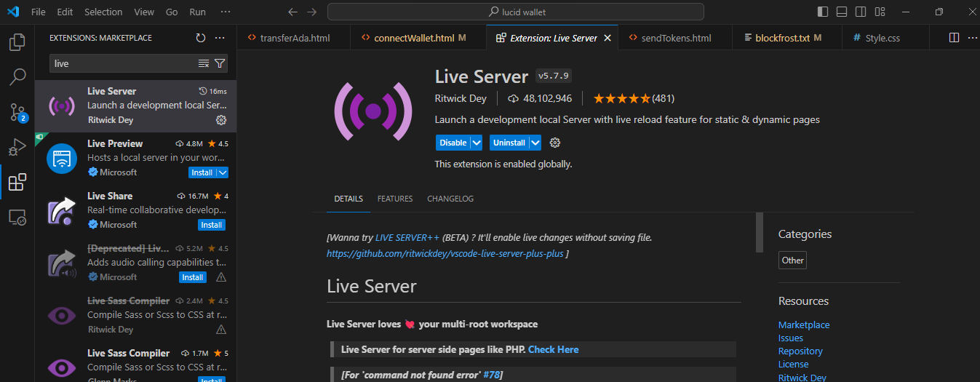
Task: Install the Live Preview extension
Action: [x=202, y=172]
